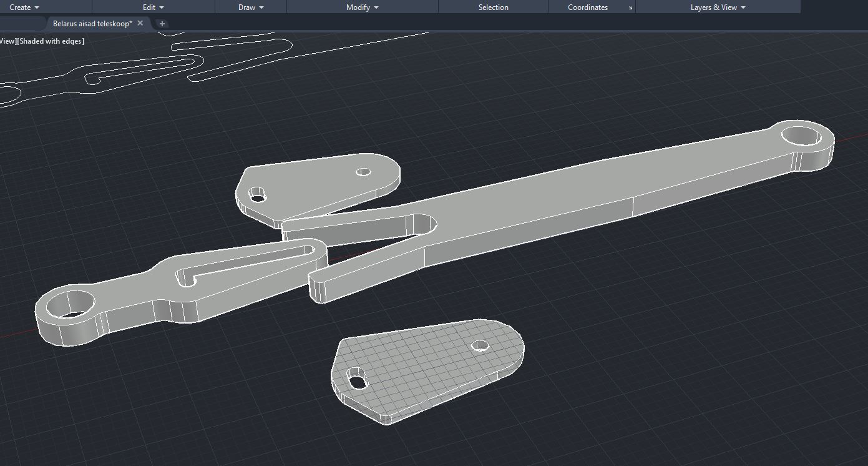Click the View viewport control label
This screenshot has width=868, height=466.
[7, 41]
